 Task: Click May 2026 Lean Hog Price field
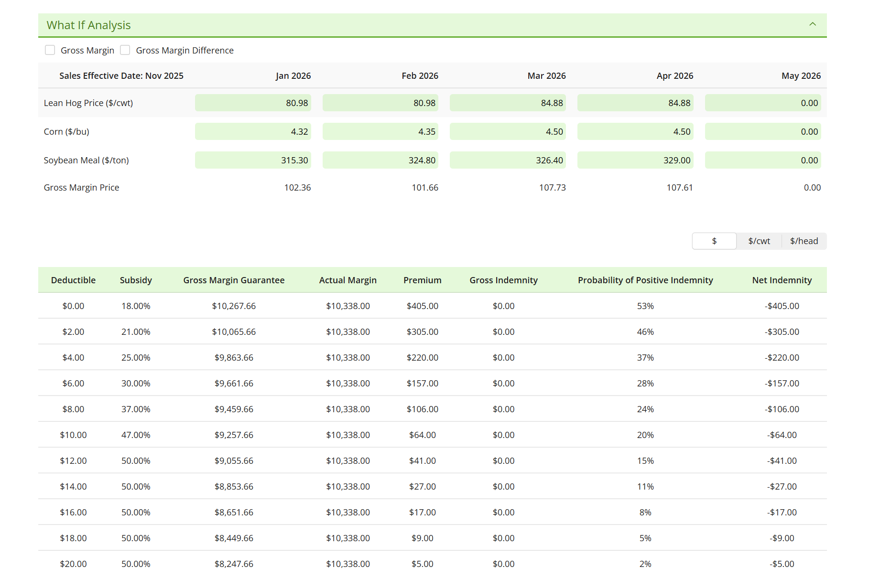(762, 103)
